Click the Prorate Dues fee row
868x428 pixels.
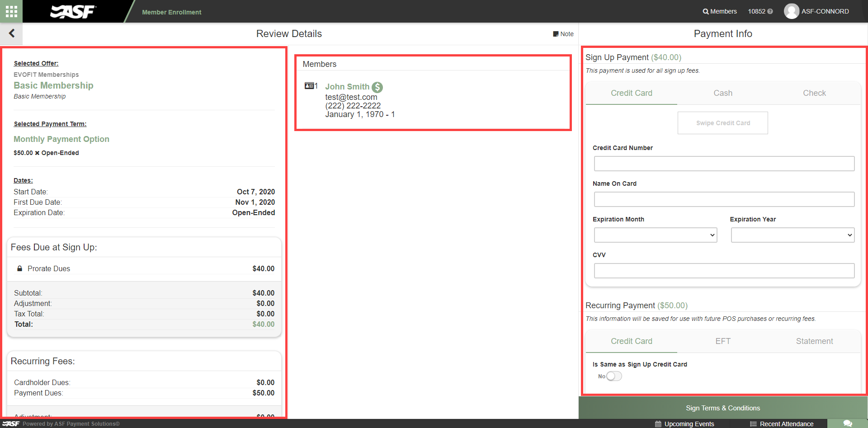click(144, 268)
